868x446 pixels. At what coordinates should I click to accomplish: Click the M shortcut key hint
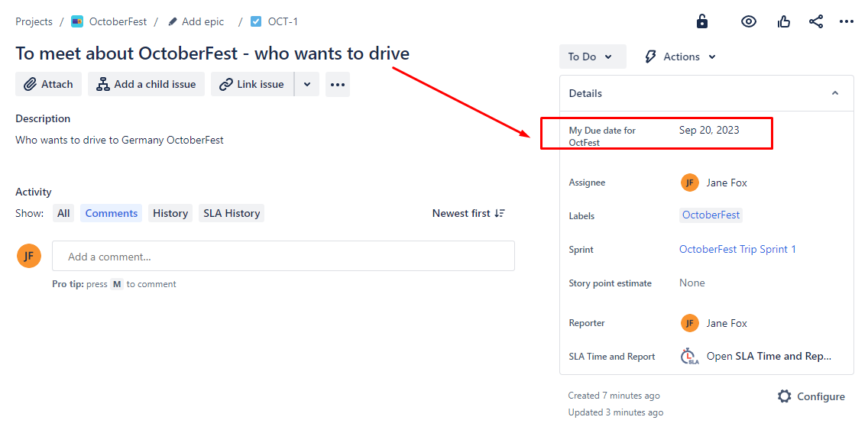pos(117,284)
